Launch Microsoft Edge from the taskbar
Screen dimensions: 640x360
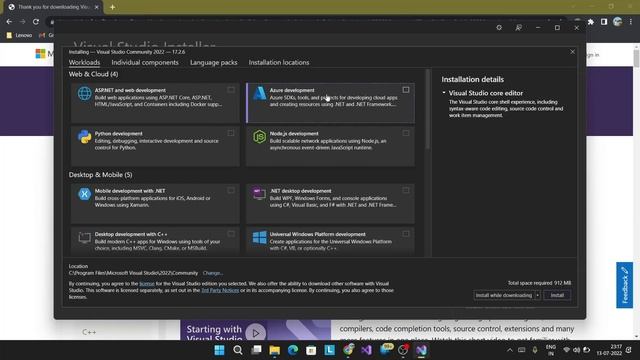[293, 350]
